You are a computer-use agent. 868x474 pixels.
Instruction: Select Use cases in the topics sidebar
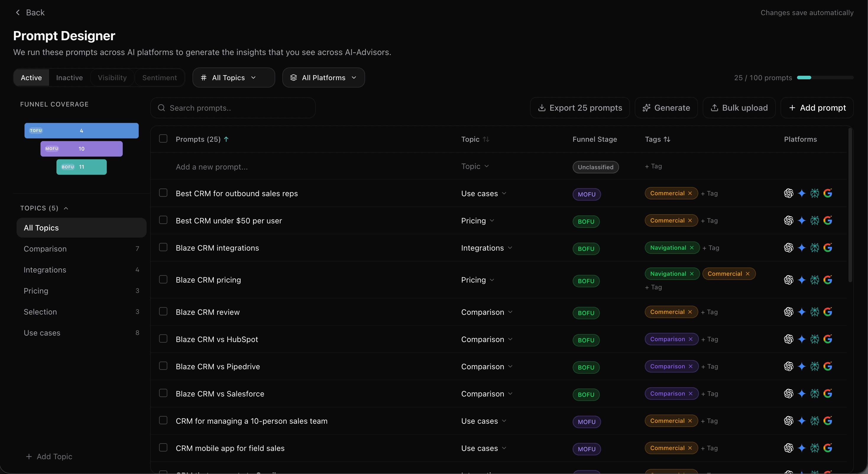(81, 333)
